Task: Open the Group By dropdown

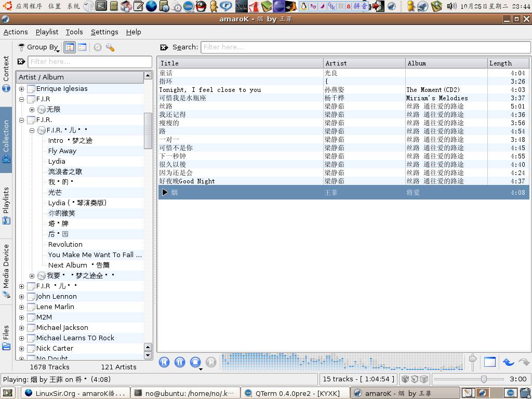Action: [38, 47]
